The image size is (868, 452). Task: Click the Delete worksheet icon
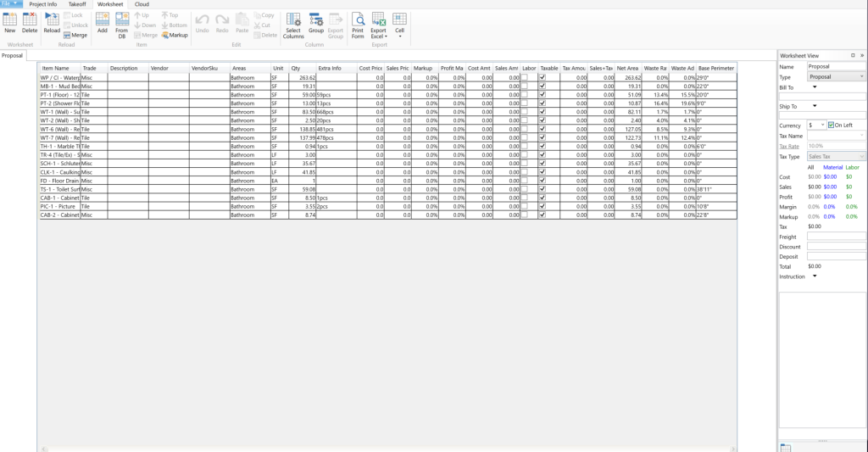coord(30,22)
